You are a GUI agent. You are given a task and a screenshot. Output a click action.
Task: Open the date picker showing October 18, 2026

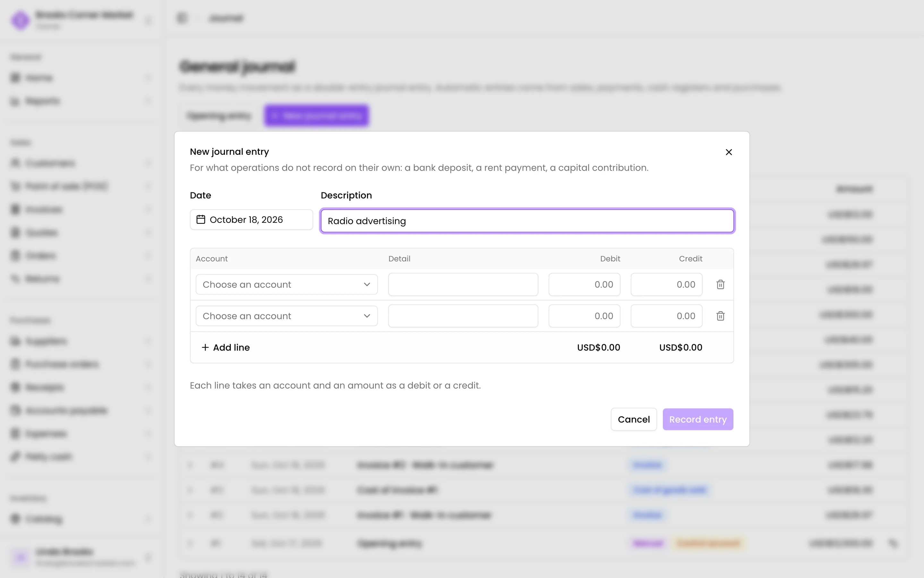point(251,219)
